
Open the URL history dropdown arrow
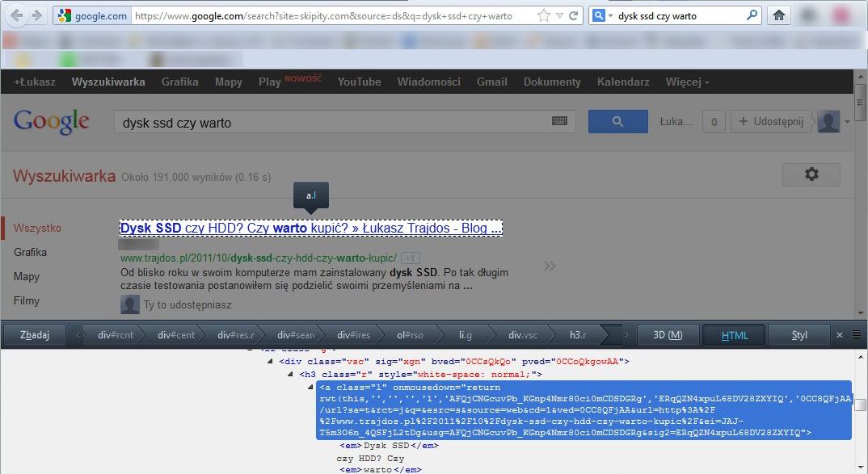point(559,15)
